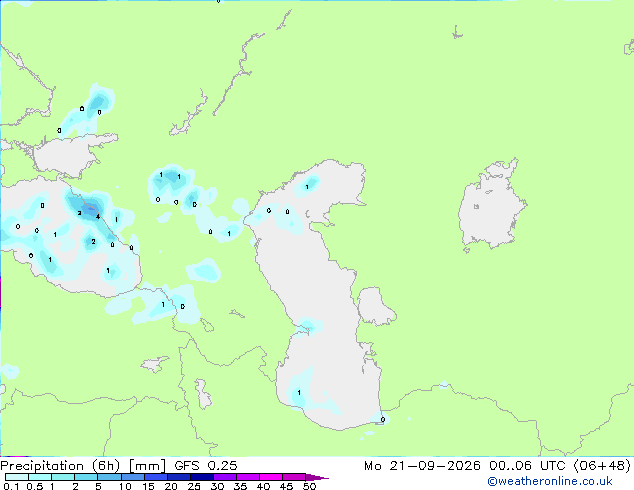
Task: Open the weatheronline.co.uk copyright link
Action: [550, 481]
